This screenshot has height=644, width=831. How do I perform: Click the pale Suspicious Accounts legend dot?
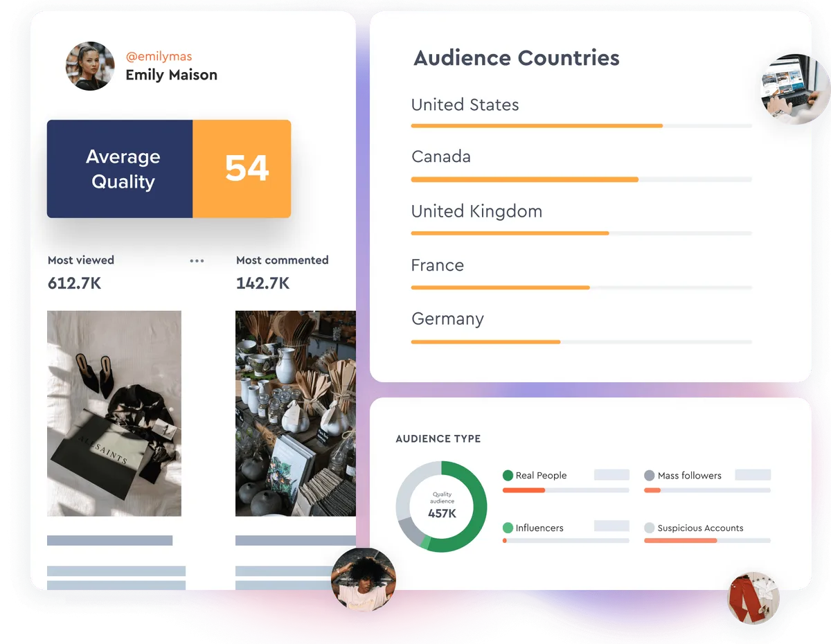(650, 528)
